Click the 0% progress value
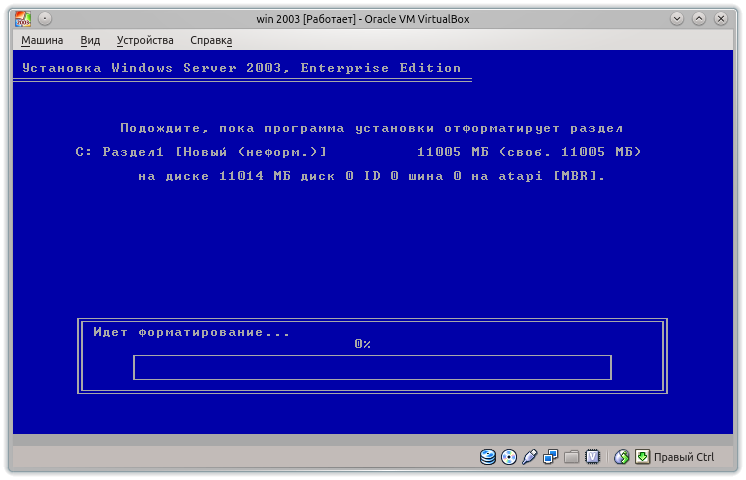746x480 pixels. [x=363, y=344]
